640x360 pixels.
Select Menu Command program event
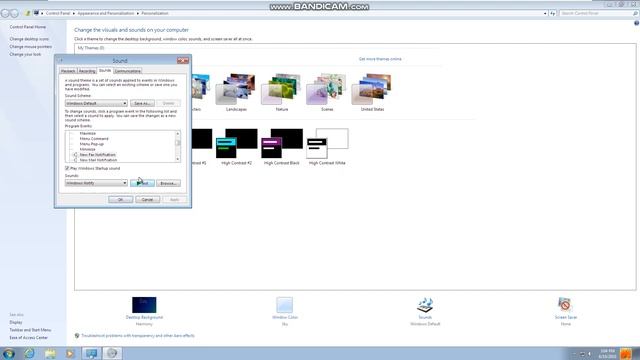[94, 139]
